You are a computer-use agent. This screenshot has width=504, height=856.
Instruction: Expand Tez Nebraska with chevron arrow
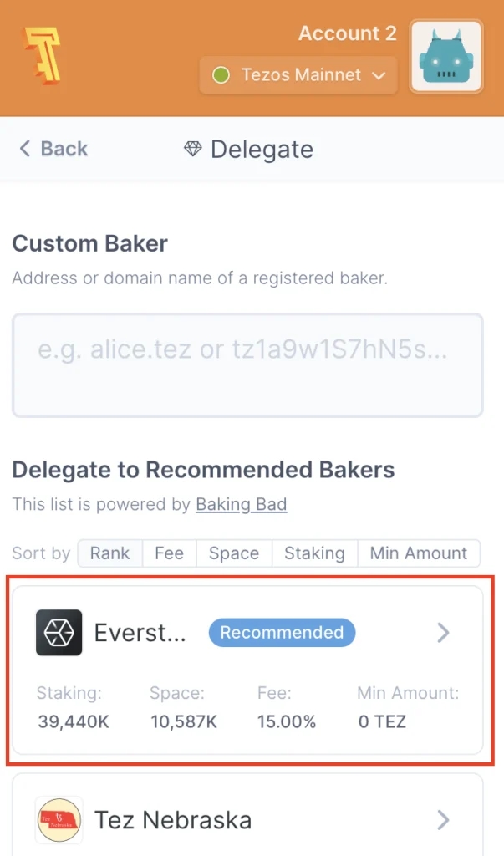pyautogui.click(x=443, y=819)
